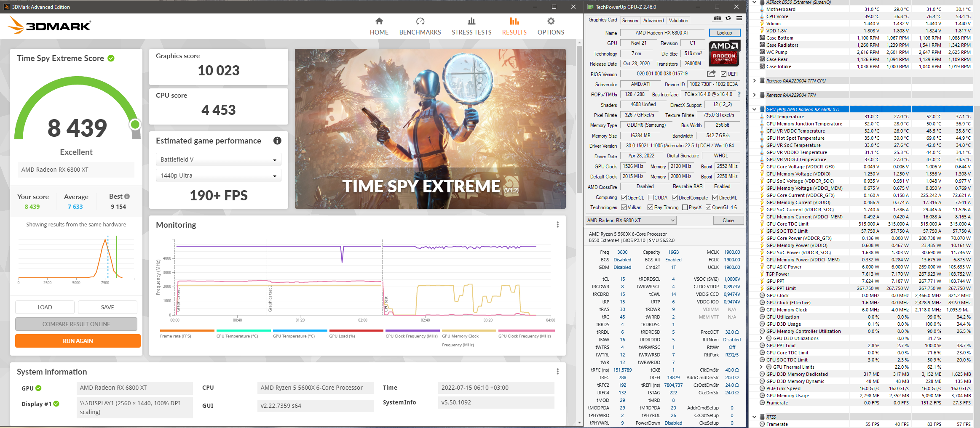Open the BENCHMARKS tab
Screen dimensions: 980x428
coord(420,26)
